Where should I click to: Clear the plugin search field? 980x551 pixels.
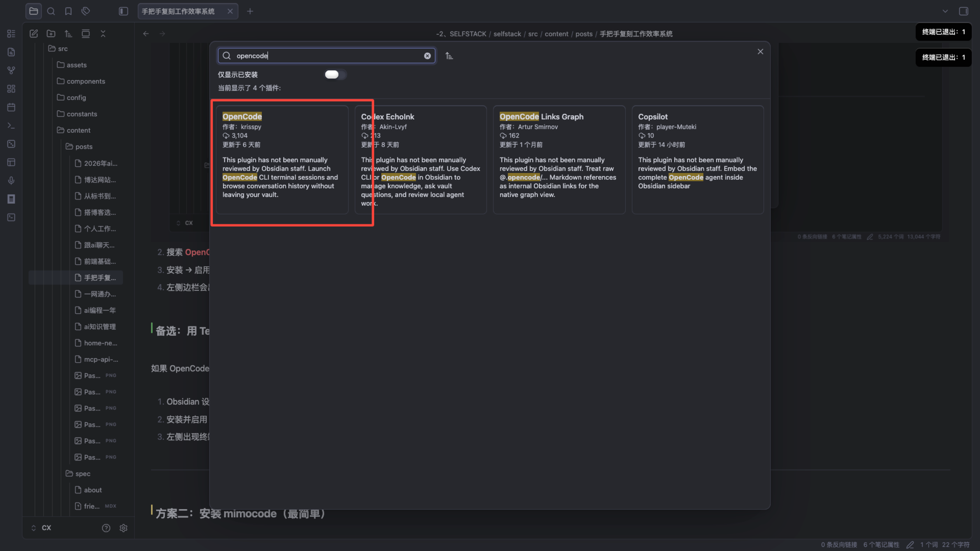point(427,56)
